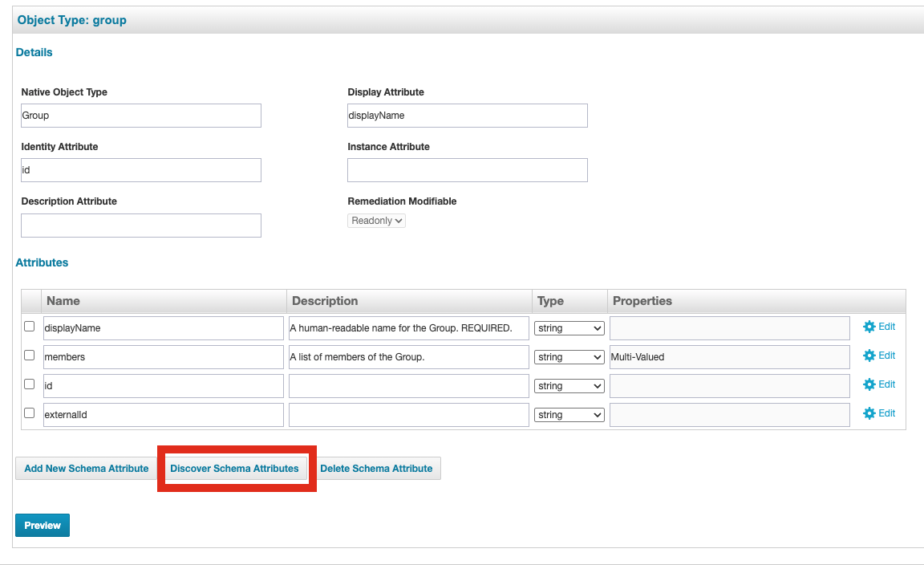Enable the externalId row checkbox
The width and height of the screenshot is (924, 565).
click(29, 413)
